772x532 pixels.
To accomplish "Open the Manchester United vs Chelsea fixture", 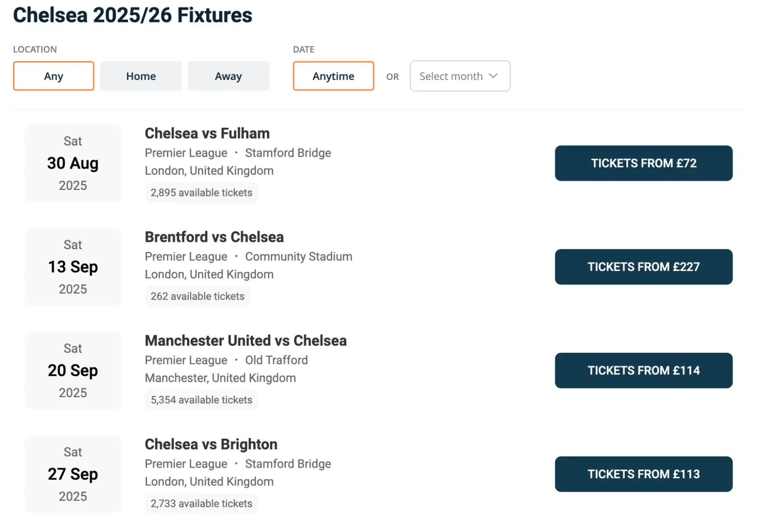I will click(246, 341).
